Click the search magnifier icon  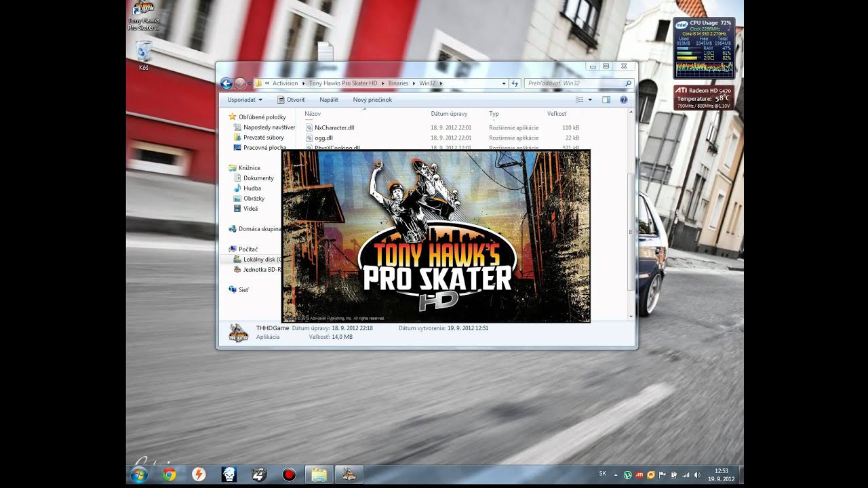pyautogui.click(x=628, y=83)
